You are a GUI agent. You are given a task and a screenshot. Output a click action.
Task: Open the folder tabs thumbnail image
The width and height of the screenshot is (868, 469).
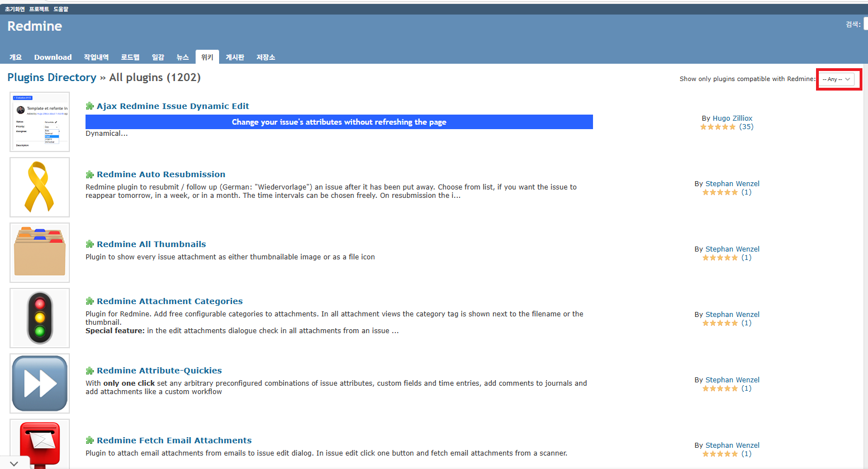click(40, 253)
